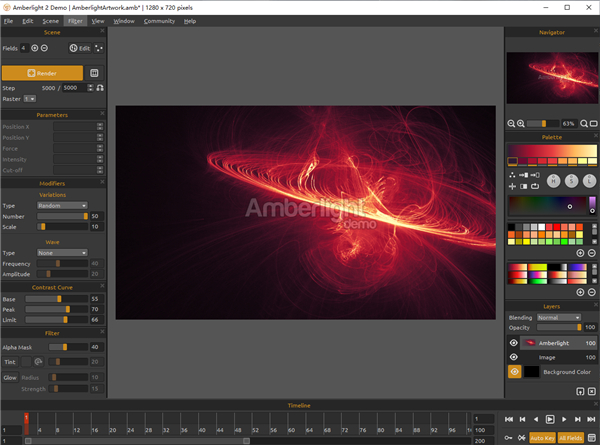The image size is (600, 445).
Task: Click the pause icon next to Render
Action: [95, 73]
